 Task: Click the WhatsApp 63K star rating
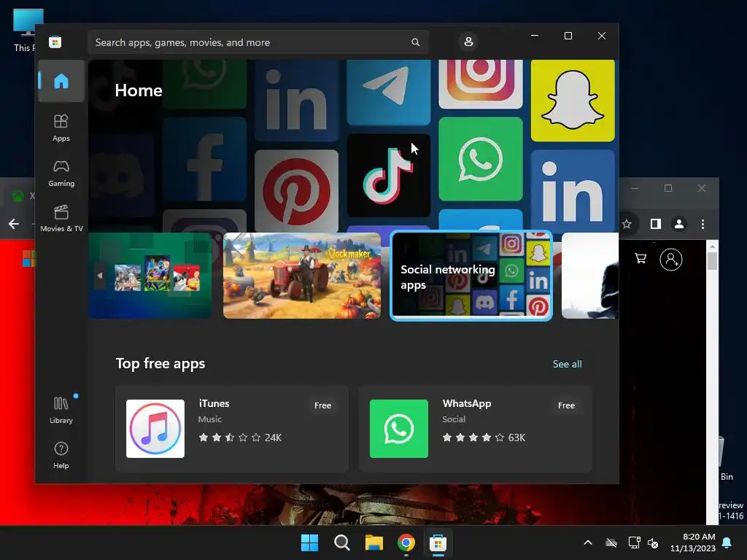484,437
